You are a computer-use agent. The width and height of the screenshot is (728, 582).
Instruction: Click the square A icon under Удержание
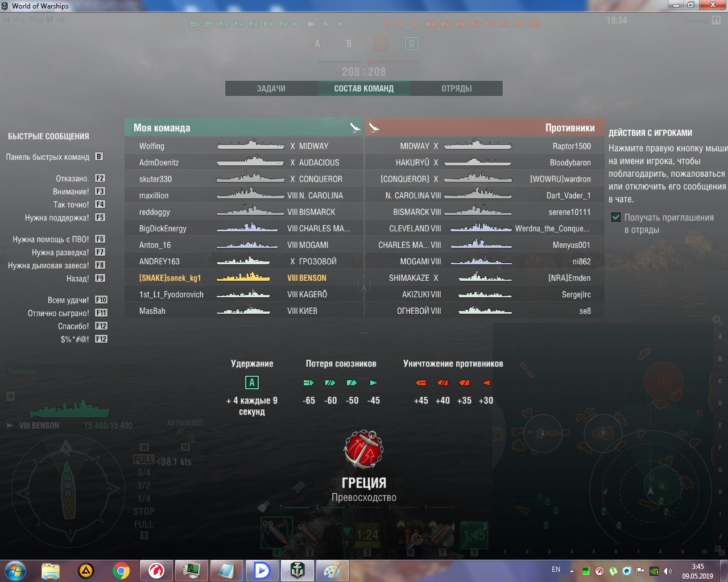click(251, 383)
